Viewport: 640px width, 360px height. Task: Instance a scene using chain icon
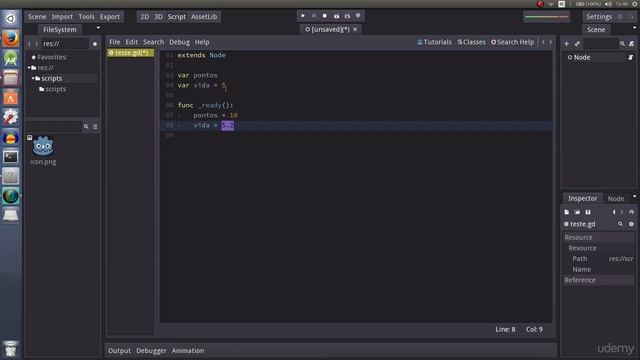tap(577, 44)
